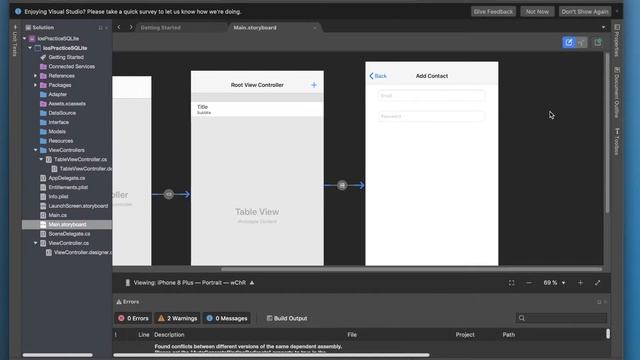
Task: Open the Properties side panel
Action: (617, 40)
